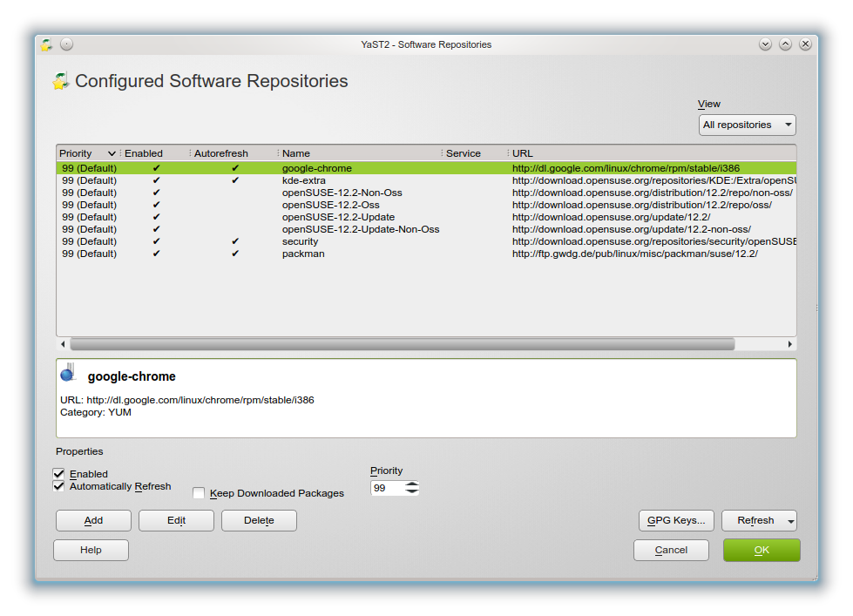Viewport: 853px width, 616px height.
Task: Select the openSUSE-12.2-Update-Non-Oss row
Action: [x=427, y=229]
